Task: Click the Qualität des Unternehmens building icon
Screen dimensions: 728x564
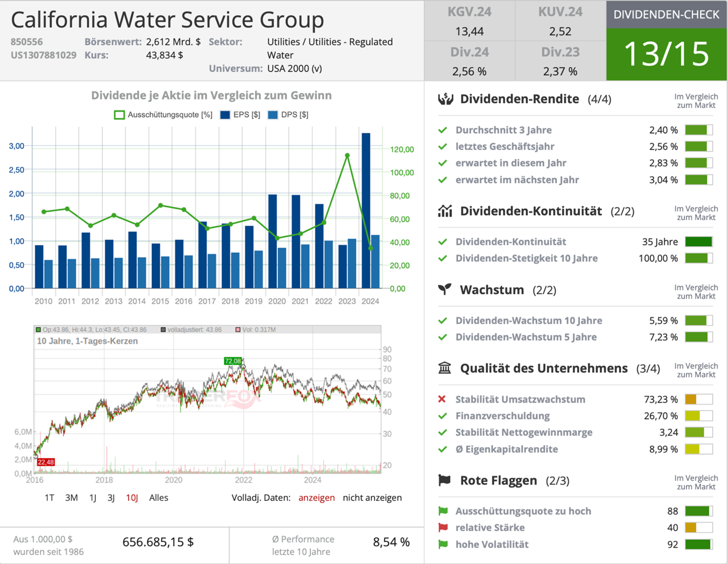Action: point(445,368)
